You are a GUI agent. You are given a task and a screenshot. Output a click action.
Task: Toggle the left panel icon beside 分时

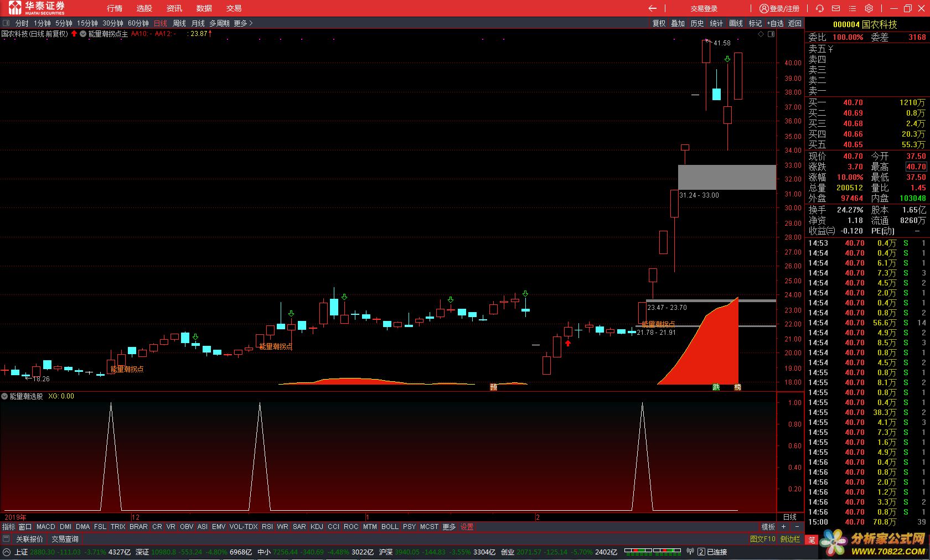point(7,23)
